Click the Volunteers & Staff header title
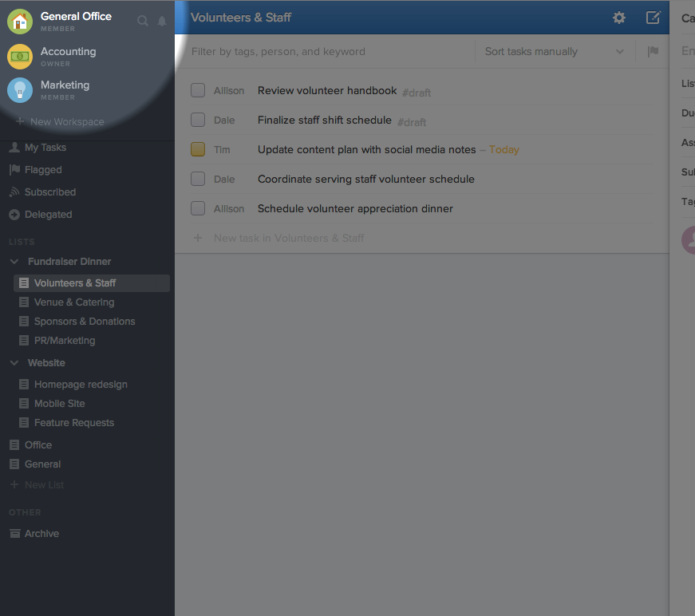695x616 pixels. click(x=241, y=18)
